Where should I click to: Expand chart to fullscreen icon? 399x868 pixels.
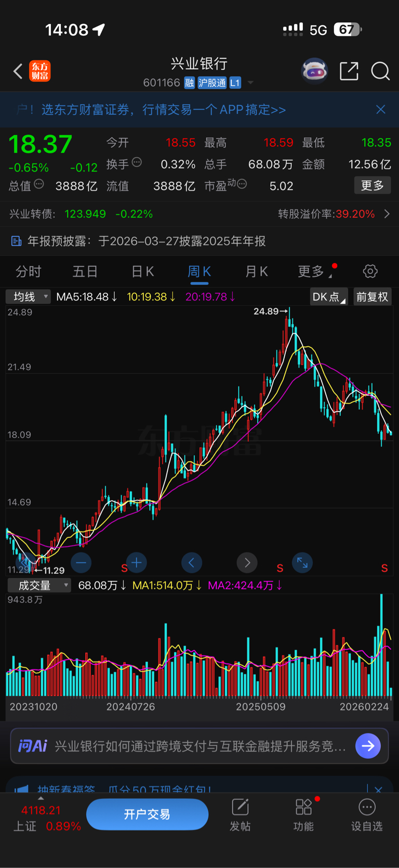(x=302, y=563)
